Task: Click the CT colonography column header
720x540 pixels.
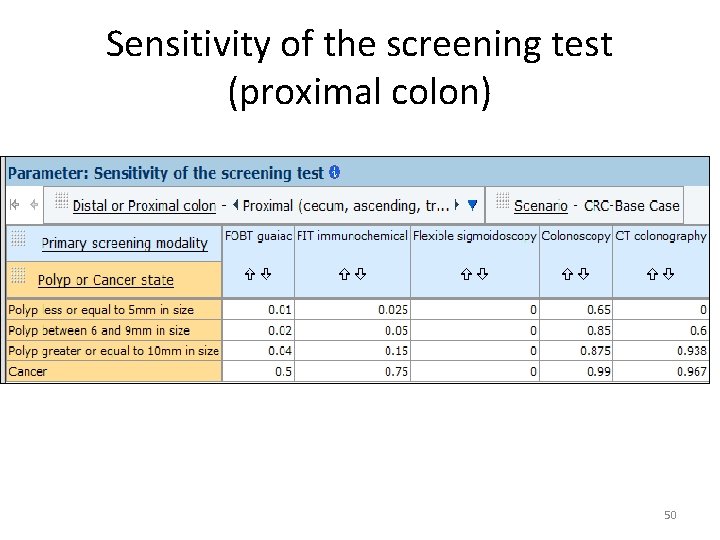Action: (x=660, y=236)
